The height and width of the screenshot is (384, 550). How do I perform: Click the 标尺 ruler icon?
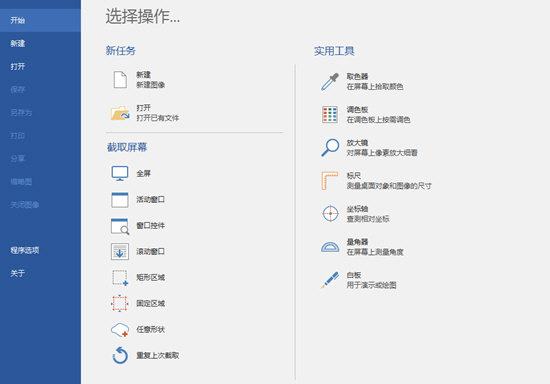point(330,181)
